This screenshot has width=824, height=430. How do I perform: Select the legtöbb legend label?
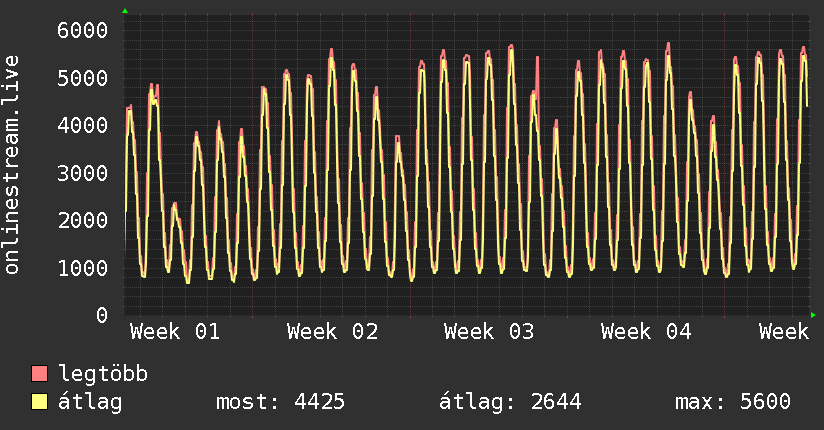click(103, 374)
